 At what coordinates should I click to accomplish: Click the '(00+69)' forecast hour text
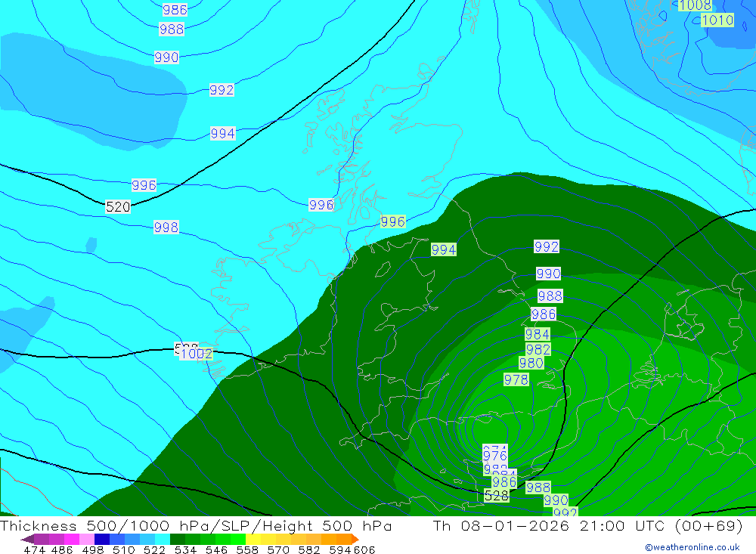click(709, 526)
